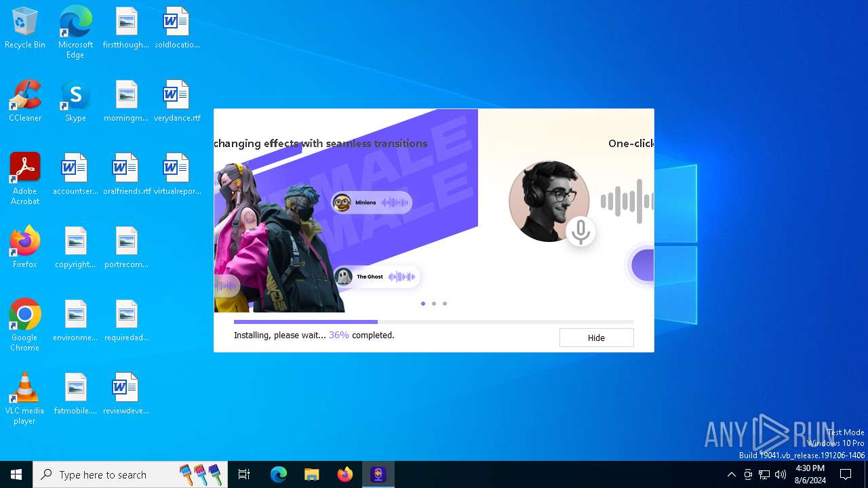
Task: Select the morningm... image file
Action: 126,101
